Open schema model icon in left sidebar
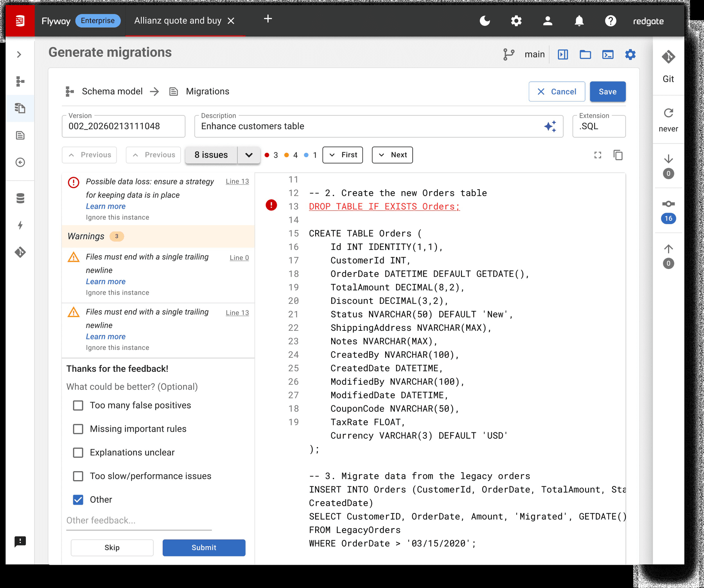 coord(20,81)
